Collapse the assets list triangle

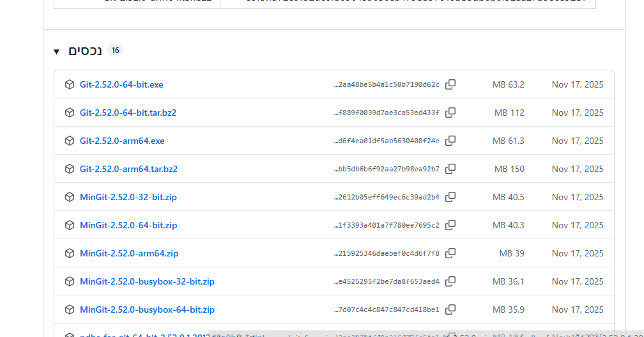click(57, 51)
